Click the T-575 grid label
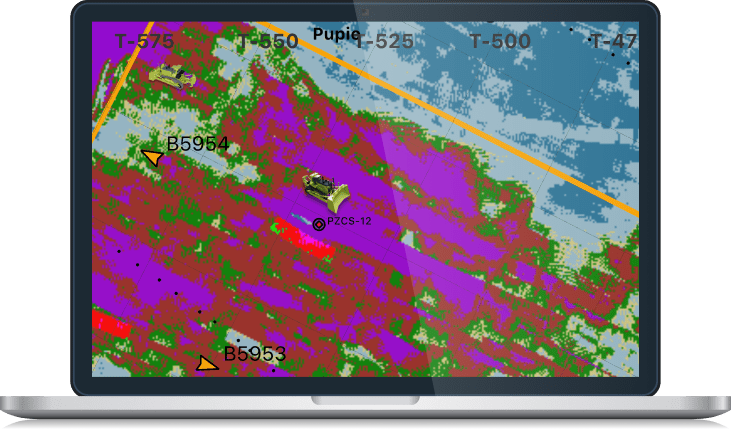This screenshot has height=430, width=731. (145, 42)
